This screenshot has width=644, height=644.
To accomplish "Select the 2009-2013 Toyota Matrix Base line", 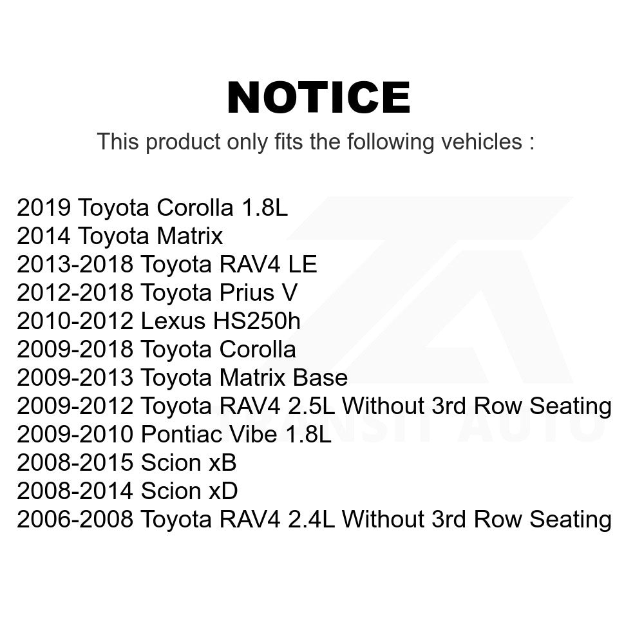I will (x=182, y=377).
